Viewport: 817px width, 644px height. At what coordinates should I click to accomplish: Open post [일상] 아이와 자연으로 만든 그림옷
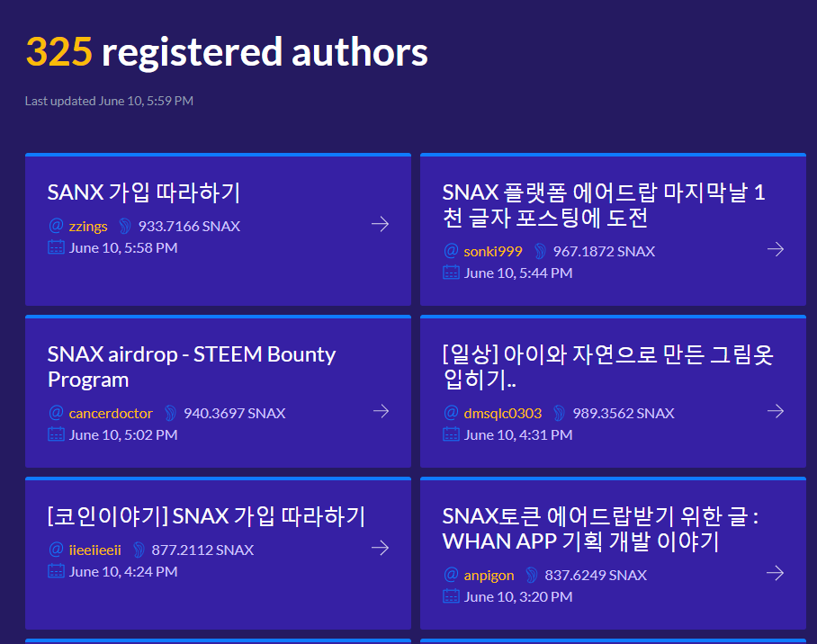pyautogui.click(x=607, y=367)
